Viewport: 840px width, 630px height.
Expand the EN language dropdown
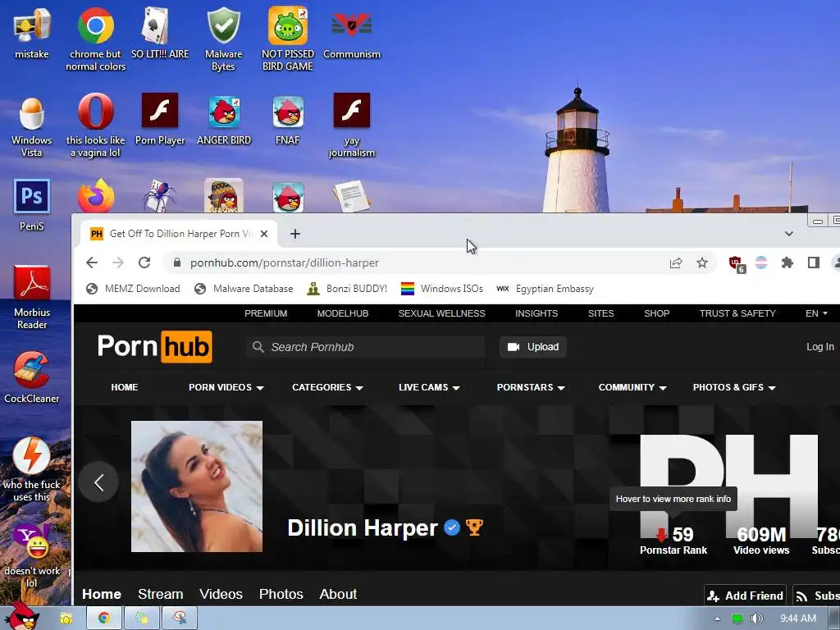(x=816, y=313)
